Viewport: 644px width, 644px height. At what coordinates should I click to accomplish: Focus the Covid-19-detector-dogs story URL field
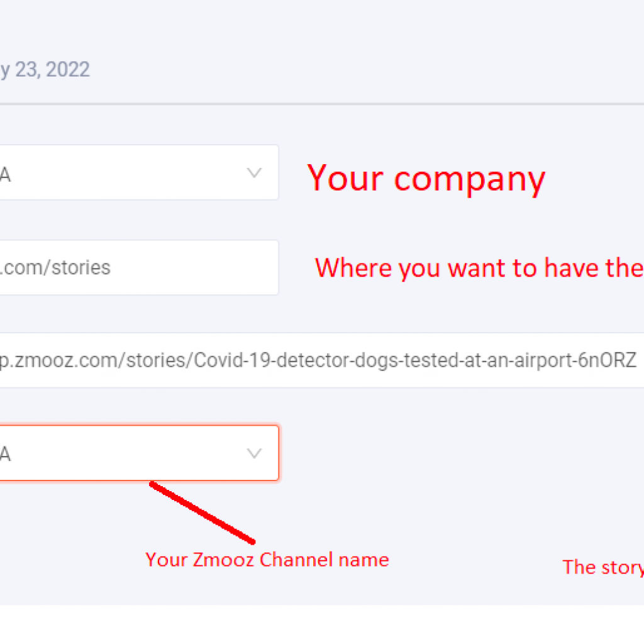(x=322, y=360)
